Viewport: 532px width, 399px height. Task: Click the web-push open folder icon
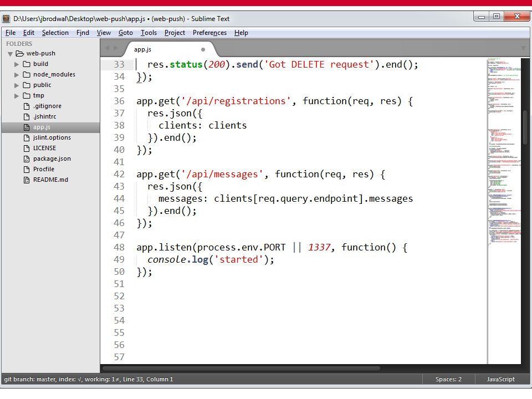click(x=20, y=54)
